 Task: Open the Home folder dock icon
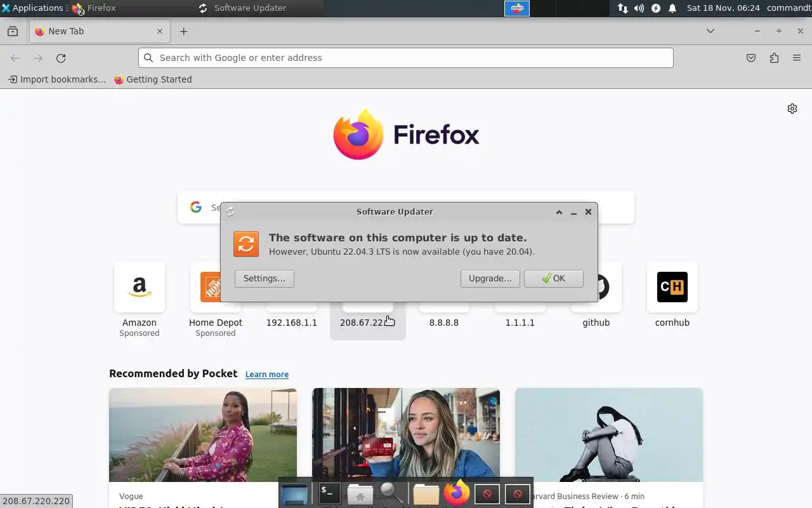360,493
